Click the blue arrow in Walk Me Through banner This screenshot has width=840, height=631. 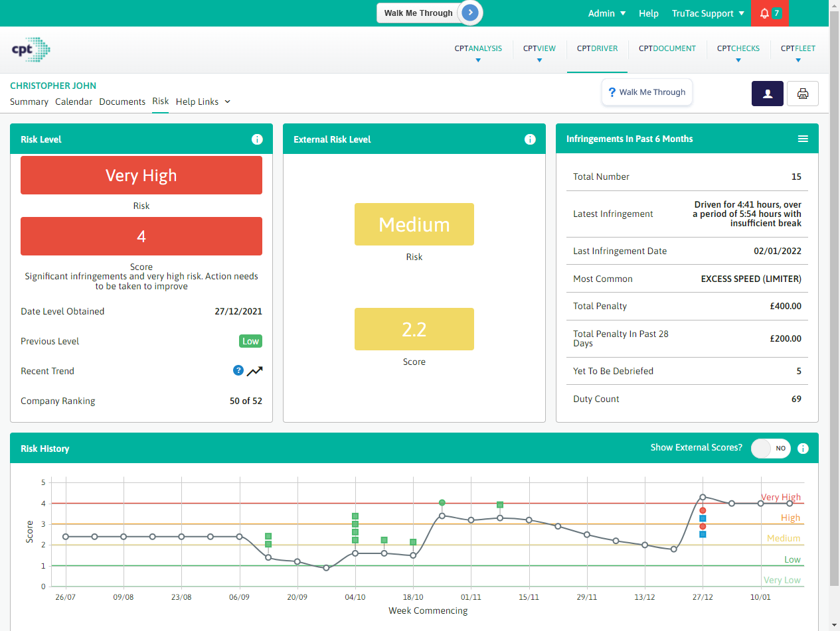click(x=469, y=13)
